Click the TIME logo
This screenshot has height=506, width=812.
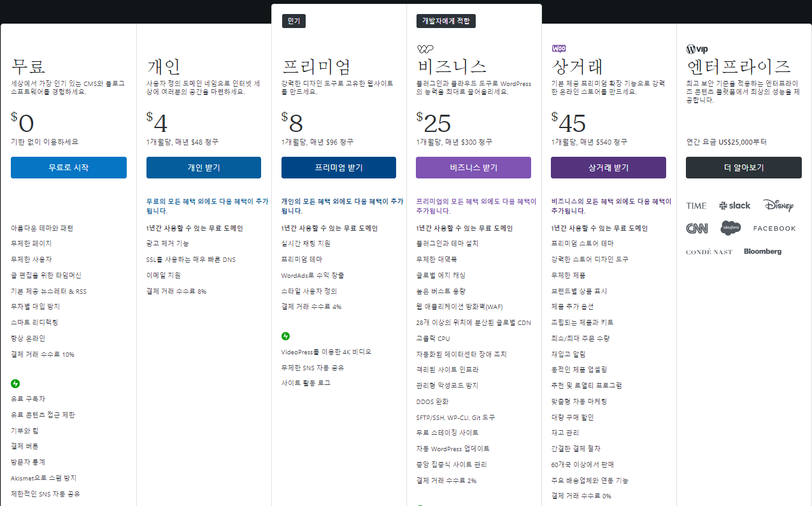point(696,205)
